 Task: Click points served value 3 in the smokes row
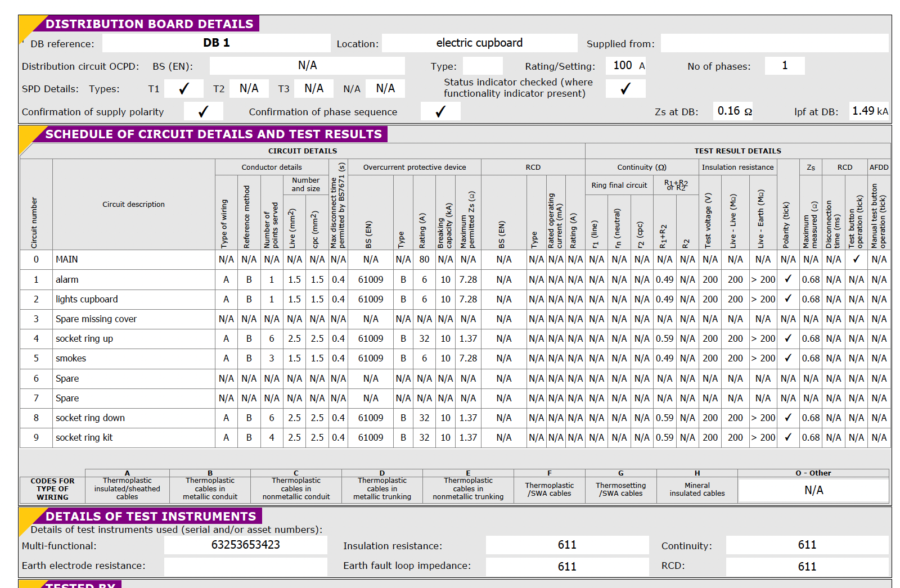(272, 358)
